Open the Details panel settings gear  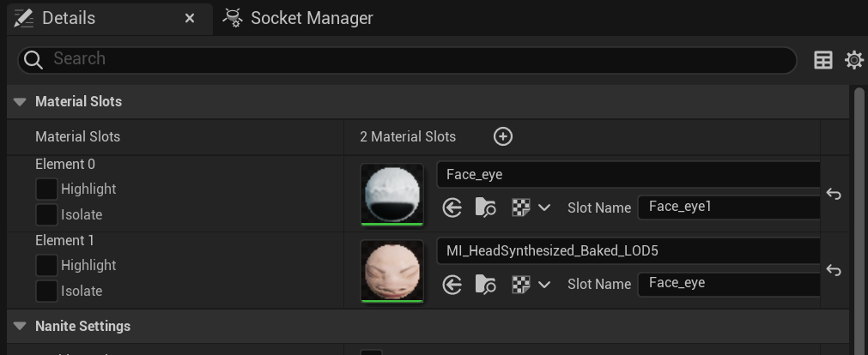coord(853,59)
